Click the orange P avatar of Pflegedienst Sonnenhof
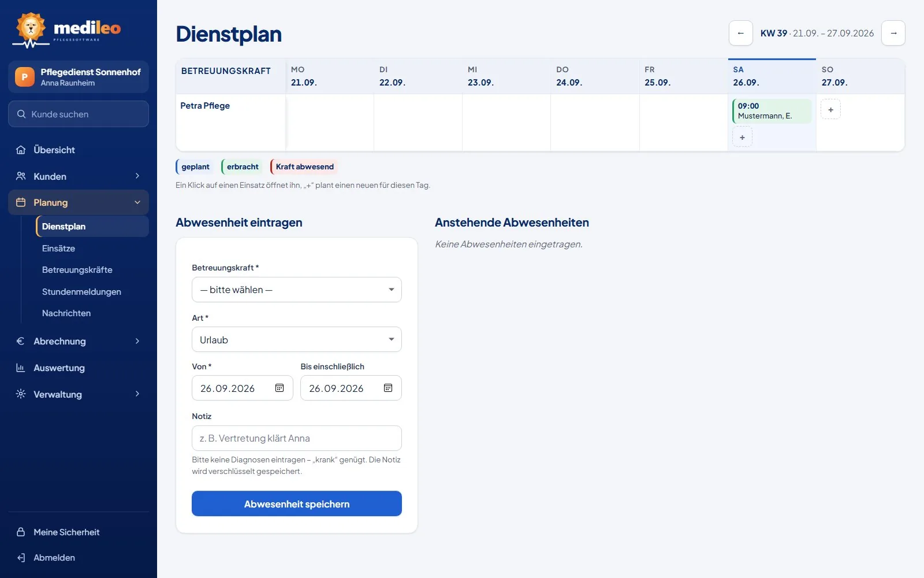This screenshot has width=924, height=578. (24, 77)
